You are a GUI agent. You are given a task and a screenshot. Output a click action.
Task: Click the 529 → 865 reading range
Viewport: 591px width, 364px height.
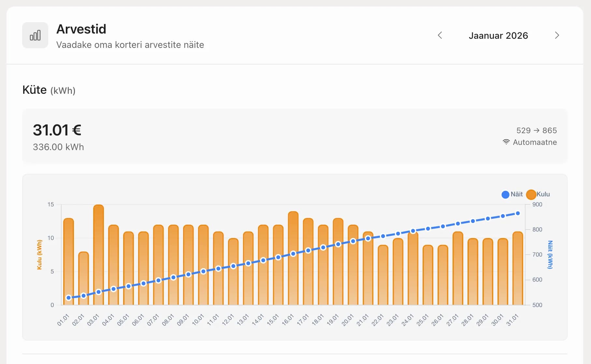(536, 130)
